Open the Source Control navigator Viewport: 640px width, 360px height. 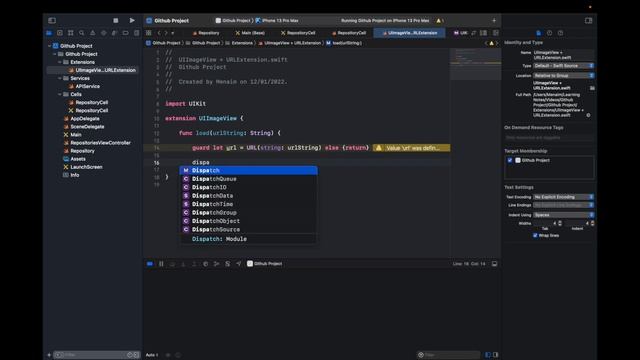tap(60, 33)
